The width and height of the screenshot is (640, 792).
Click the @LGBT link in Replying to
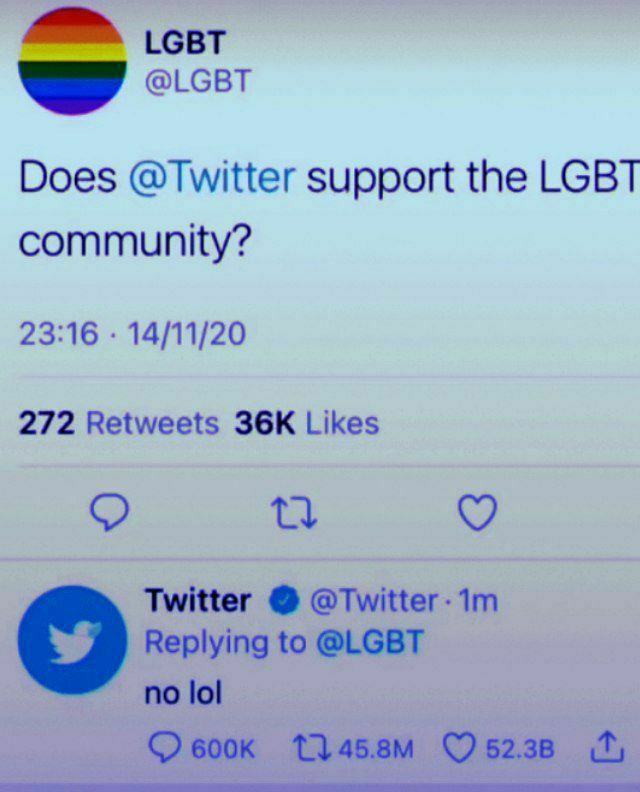(x=370, y=642)
